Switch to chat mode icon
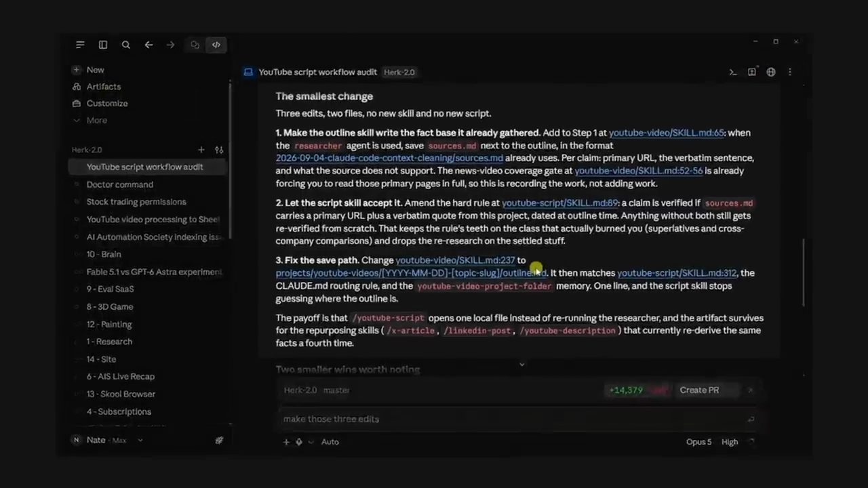The height and width of the screenshot is (488, 868). click(195, 45)
